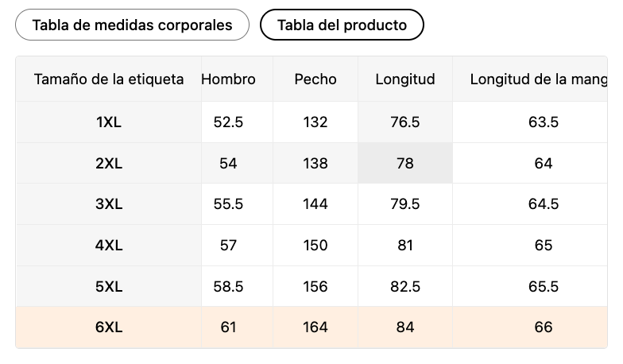Click the Longitud de la manga header
The width and height of the screenshot is (623, 364).
tap(537, 79)
